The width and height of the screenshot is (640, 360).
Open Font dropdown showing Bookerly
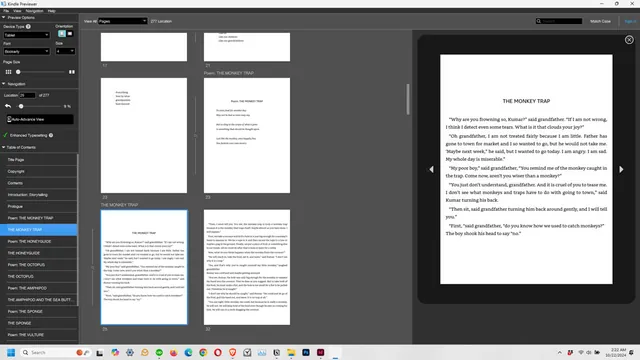click(27, 51)
